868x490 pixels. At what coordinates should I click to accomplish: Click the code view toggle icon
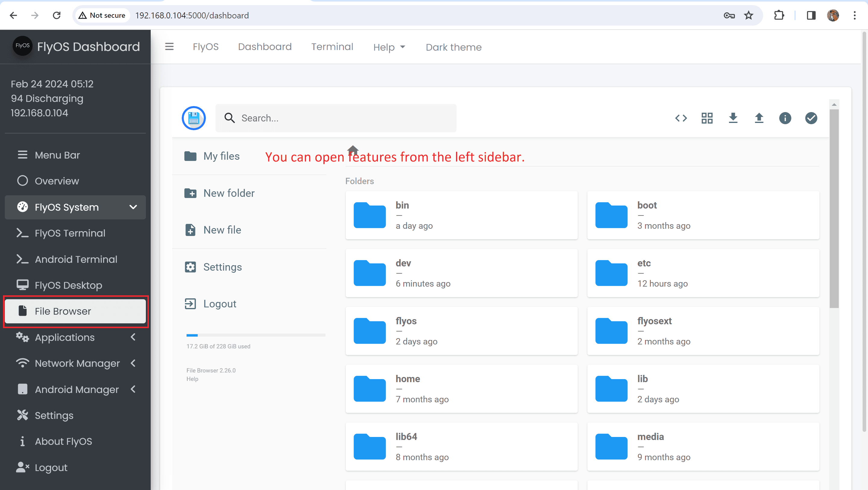681,118
